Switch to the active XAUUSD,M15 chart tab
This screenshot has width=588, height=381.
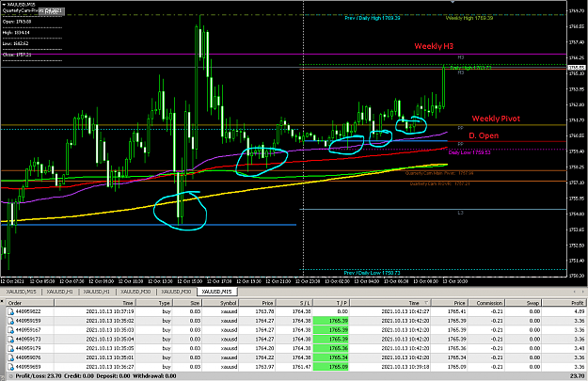coord(216,292)
